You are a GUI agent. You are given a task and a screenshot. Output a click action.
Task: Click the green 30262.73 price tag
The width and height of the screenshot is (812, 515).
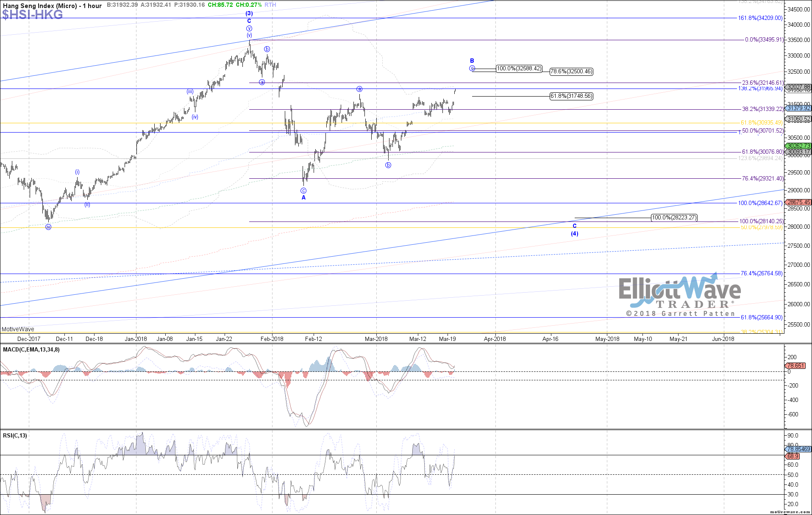798,146
